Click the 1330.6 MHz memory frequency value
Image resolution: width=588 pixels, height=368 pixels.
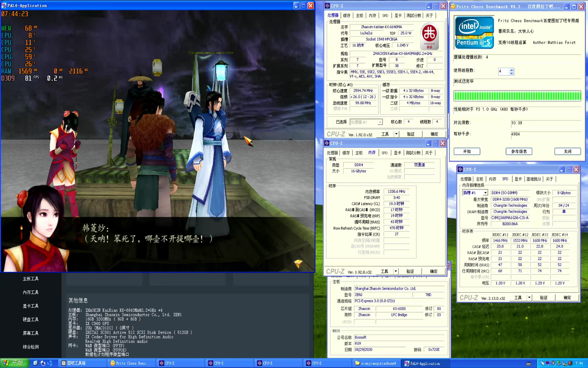tap(397, 191)
